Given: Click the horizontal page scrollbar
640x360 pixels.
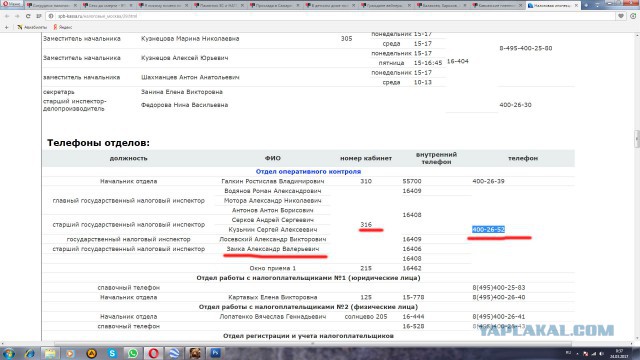Looking at the screenshot, I should pos(313,344).
